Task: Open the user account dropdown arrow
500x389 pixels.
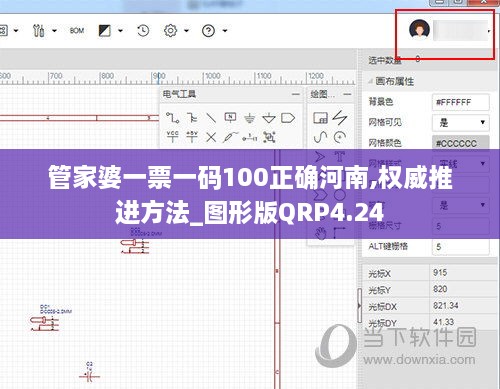Action: (489, 31)
